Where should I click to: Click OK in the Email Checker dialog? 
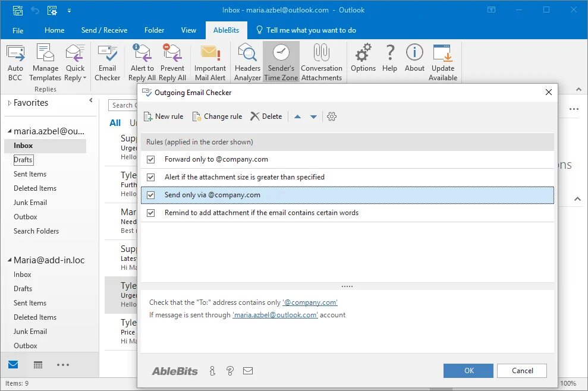pyautogui.click(x=468, y=371)
